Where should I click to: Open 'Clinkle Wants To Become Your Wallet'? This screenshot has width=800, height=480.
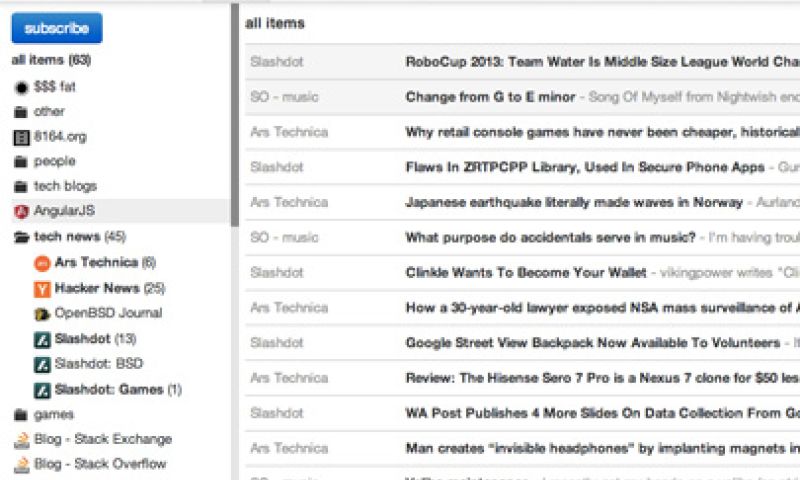pos(526,273)
